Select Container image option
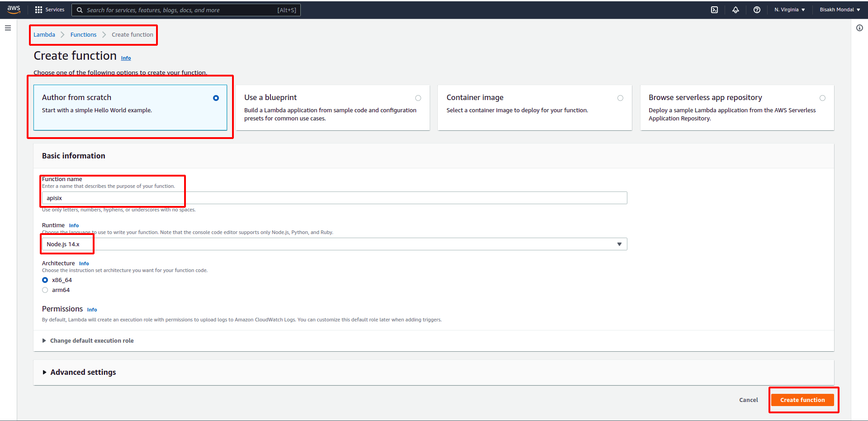The image size is (868, 421). point(535,108)
